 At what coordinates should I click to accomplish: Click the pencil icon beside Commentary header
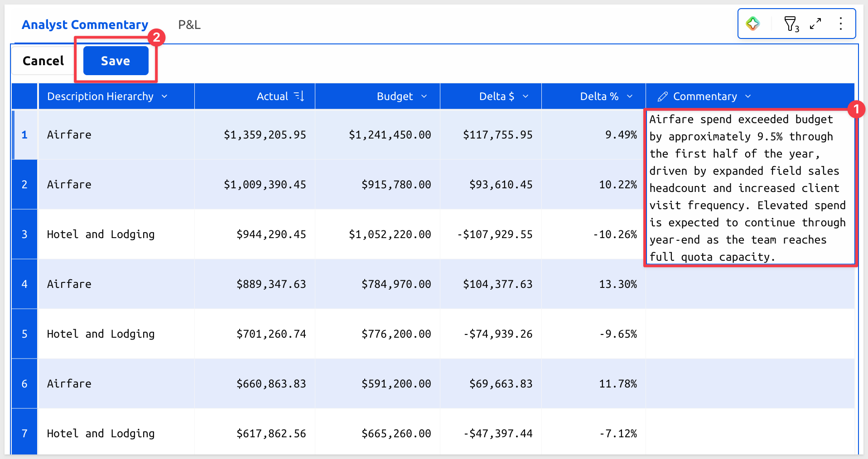point(662,96)
